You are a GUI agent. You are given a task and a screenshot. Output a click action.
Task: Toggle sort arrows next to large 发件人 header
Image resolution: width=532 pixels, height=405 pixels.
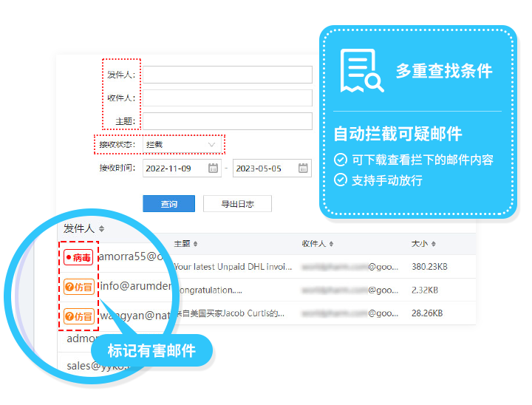pyautogui.click(x=101, y=228)
